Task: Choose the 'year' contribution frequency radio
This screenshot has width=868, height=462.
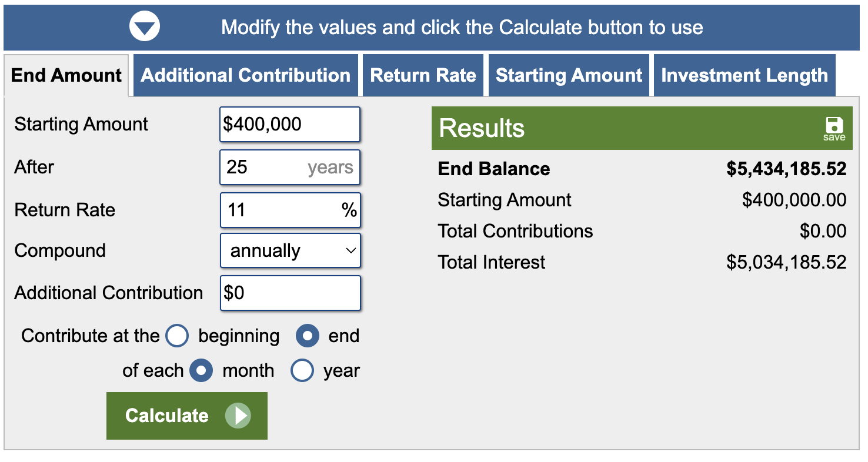Action: coord(302,371)
